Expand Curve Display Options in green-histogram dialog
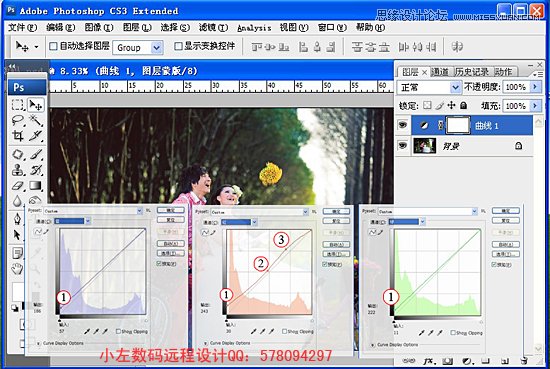This screenshot has height=369, width=550. point(373,345)
